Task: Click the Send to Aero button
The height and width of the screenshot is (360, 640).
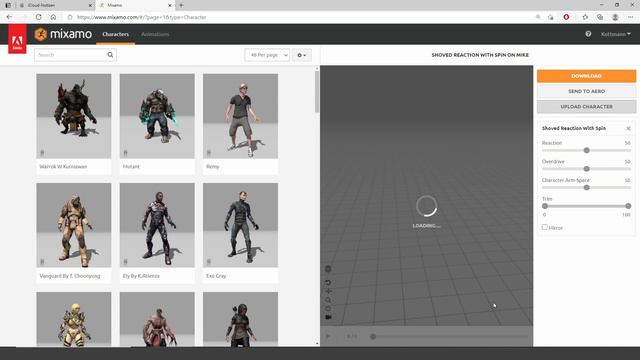Action: click(x=586, y=91)
